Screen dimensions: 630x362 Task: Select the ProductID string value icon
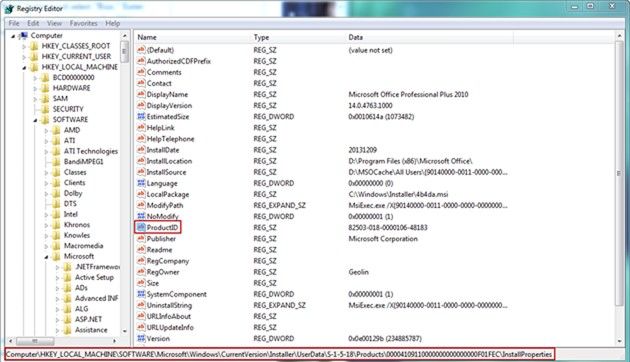(x=141, y=227)
